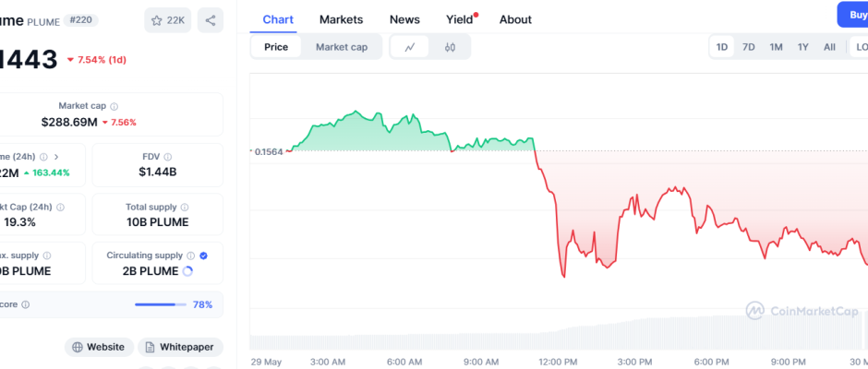This screenshot has height=369, width=868.
Task: Select the Market cap toggle option
Action: pyautogui.click(x=341, y=47)
